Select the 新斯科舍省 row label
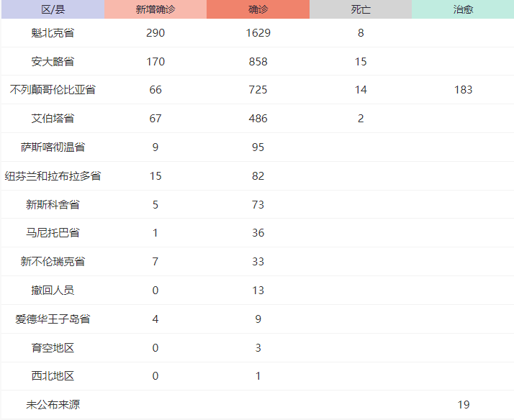 (x=53, y=205)
